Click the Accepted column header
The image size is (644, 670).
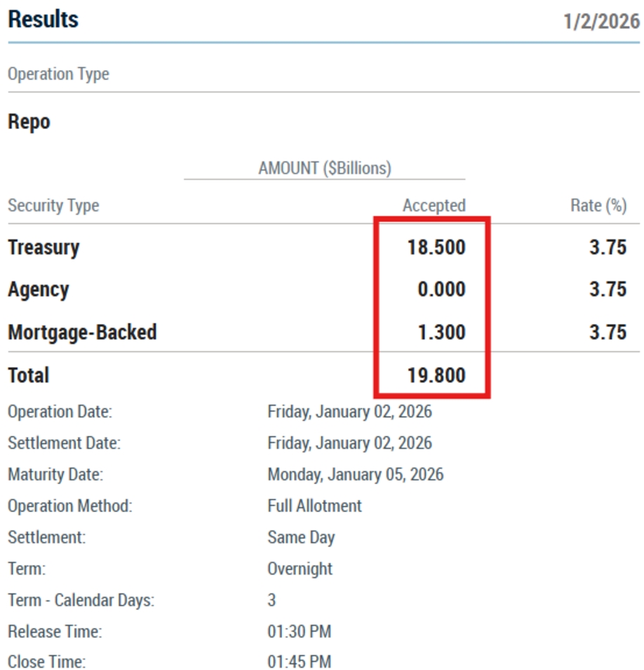click(x=434, y=206)
